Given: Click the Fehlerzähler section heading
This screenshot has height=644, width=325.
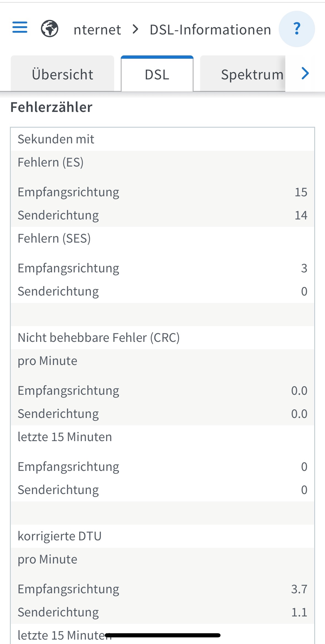Looking at the screenshot, I should pos(51,107).
